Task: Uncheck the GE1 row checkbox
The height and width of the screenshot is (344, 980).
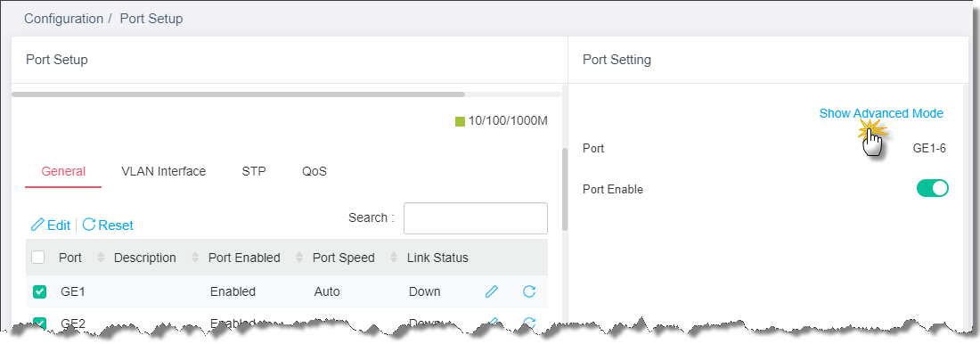Action: [x=39, y=291]
